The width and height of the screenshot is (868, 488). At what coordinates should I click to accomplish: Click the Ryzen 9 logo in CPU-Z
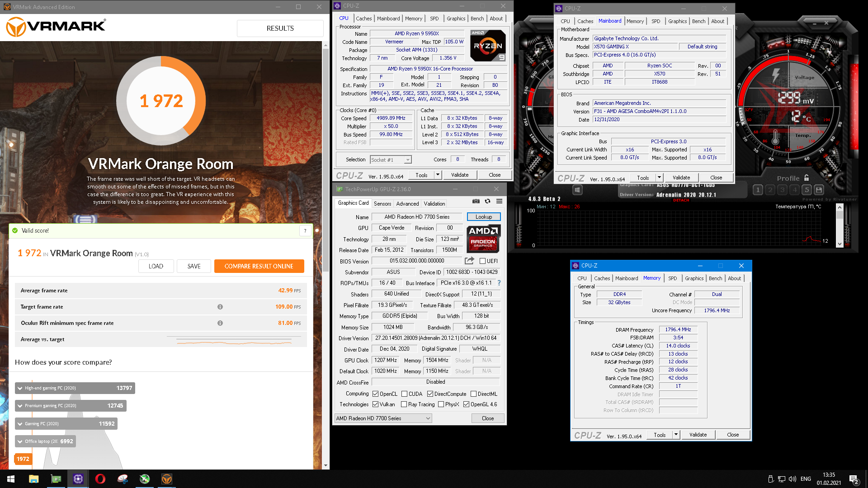click(x=488, y=46)
